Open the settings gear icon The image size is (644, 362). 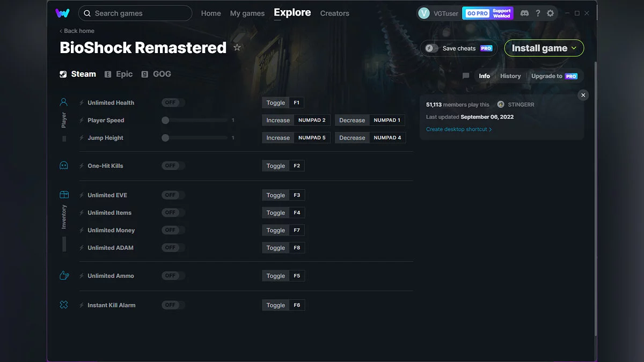pos(551,13)
